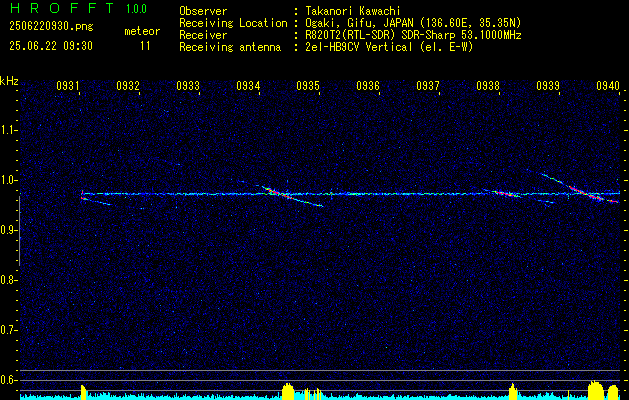Click the 0.8 kHz axis label
The height and width of the screenshot is (400, 629).
(x=8, y=280)
